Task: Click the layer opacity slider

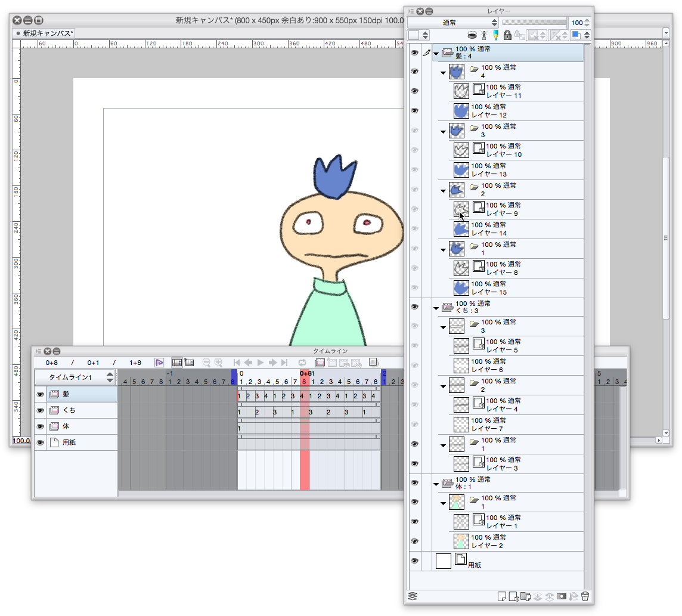Action: coord(534,23)
